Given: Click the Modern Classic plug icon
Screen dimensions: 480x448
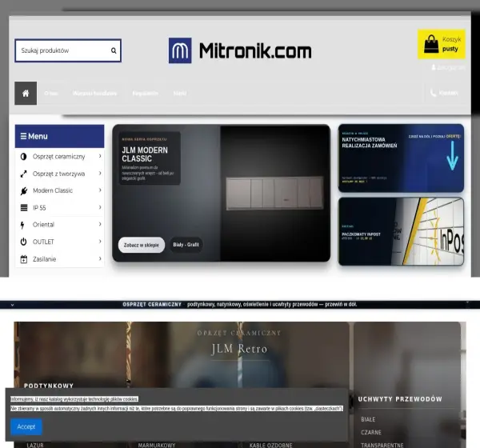Looking at the screenshot, I should coord(23,190).
